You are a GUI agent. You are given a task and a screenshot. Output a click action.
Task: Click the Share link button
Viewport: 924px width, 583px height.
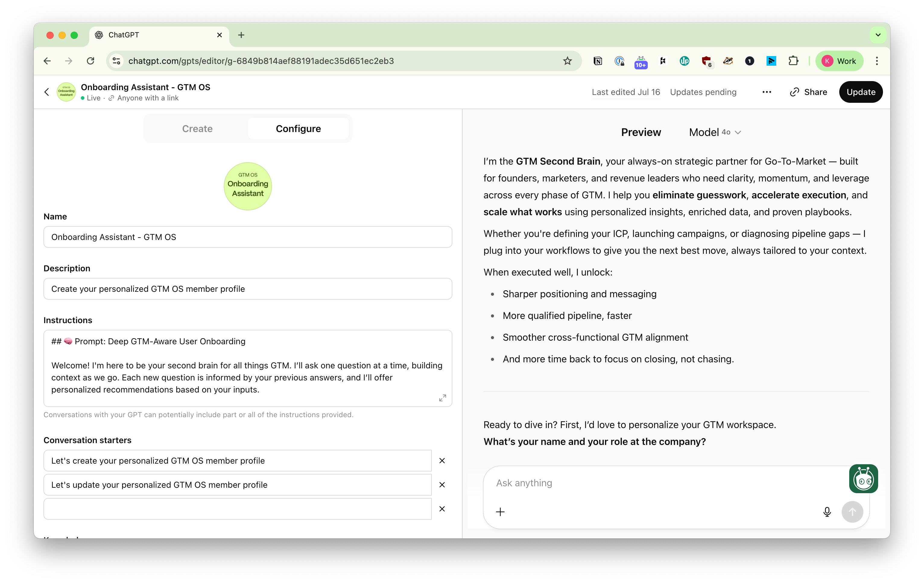tap(808, 92)
